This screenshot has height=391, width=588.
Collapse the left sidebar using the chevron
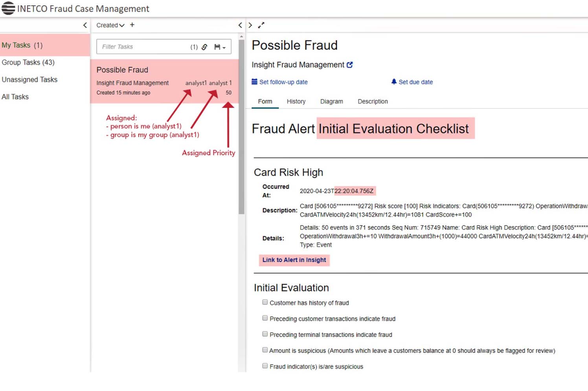[x=85, y=25]
